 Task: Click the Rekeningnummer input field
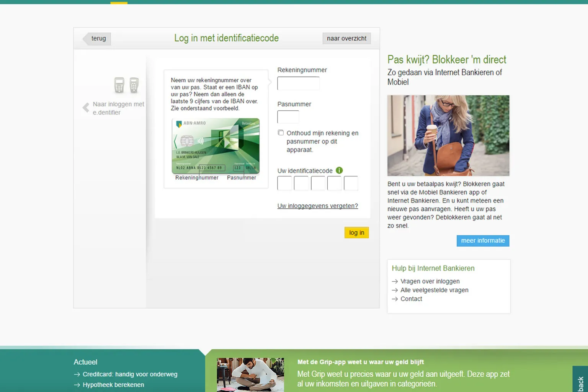pos(298,83)
